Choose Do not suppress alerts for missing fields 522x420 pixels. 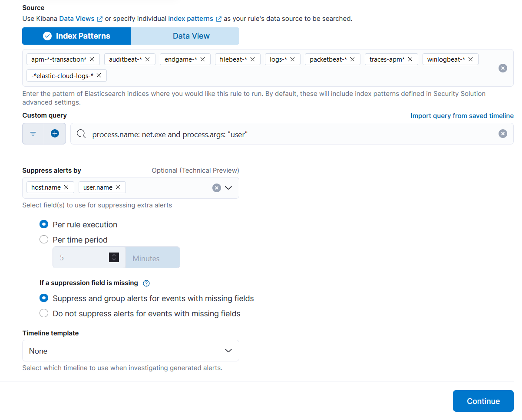pyautogui.click(x=44, y=313)
